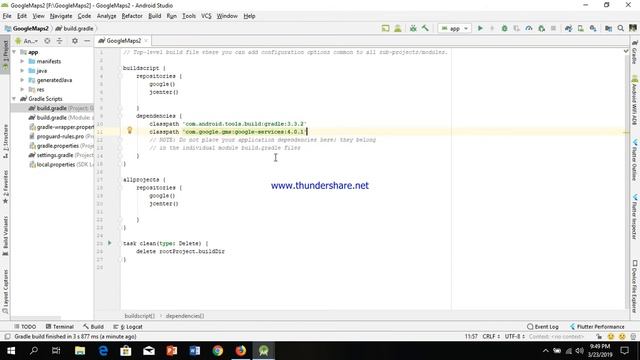Toggle the Build Variants side panel
This screenshot has width=640, height=360.
[x=5, y=236]
